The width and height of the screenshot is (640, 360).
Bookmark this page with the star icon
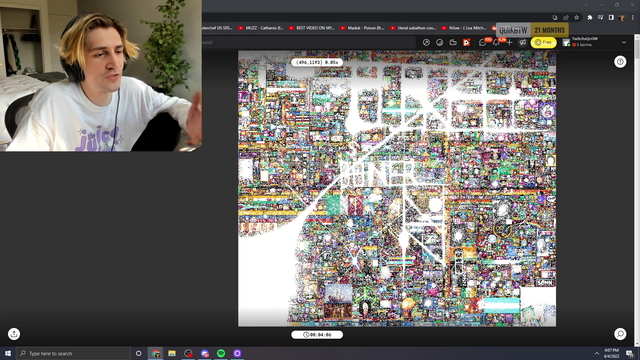point(577,18)
